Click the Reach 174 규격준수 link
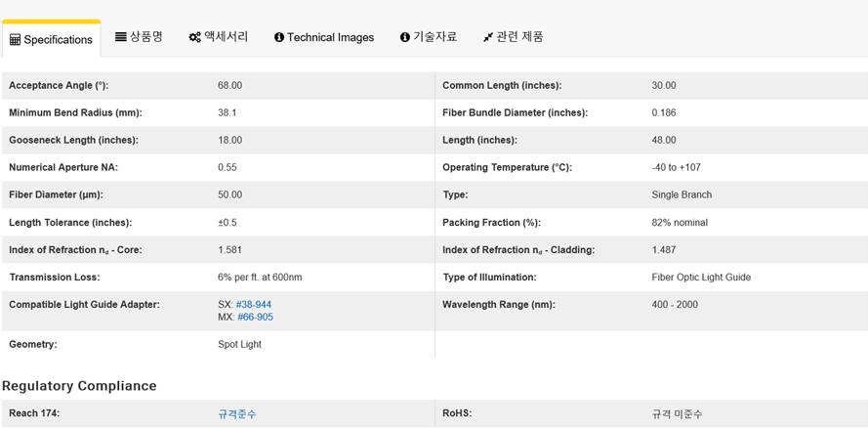The width and height of the screenshot is (868, 429). [237, 414]
